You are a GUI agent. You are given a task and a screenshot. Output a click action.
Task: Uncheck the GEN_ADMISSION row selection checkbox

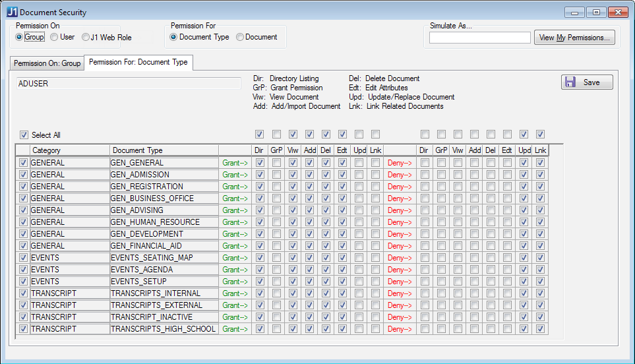tap(24, 175)
